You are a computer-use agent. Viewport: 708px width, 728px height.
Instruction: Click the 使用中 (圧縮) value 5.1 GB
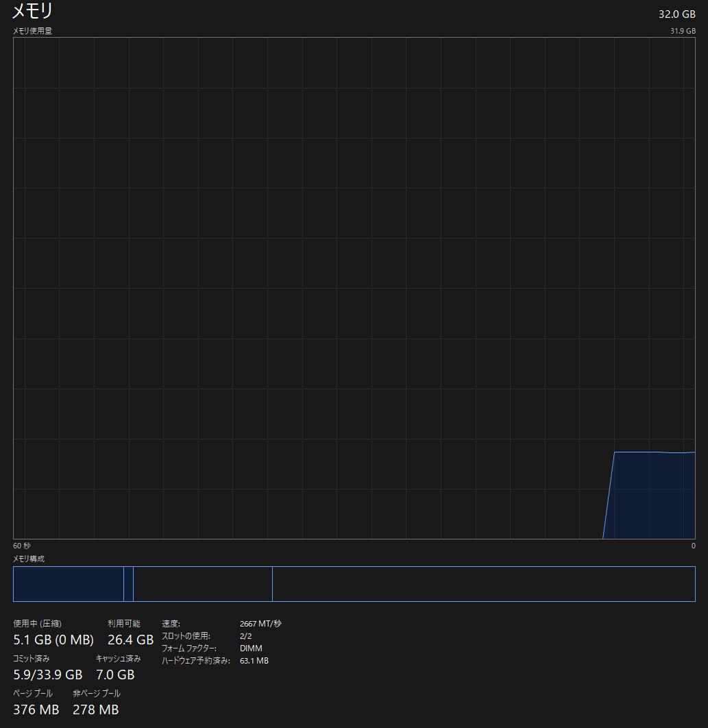(52, 640)
